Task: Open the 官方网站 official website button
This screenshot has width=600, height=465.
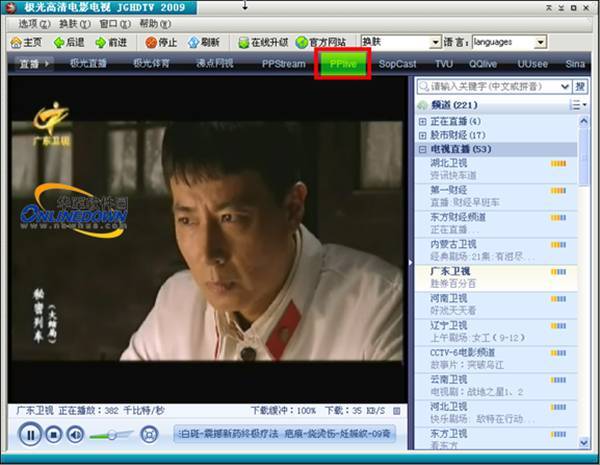Action: tap(321, 42)
